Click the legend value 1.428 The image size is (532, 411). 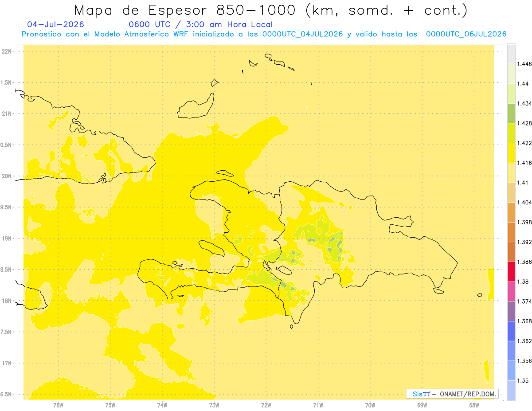524,123
